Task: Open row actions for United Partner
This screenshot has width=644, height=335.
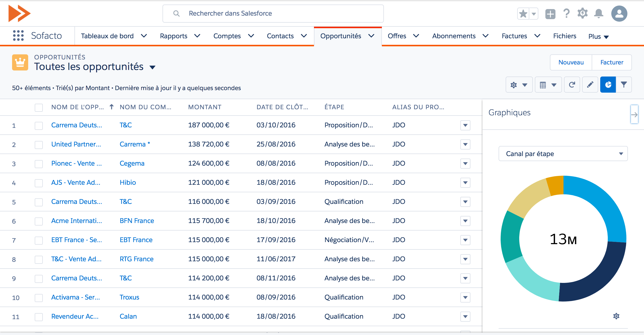Action: coord(465,144)
